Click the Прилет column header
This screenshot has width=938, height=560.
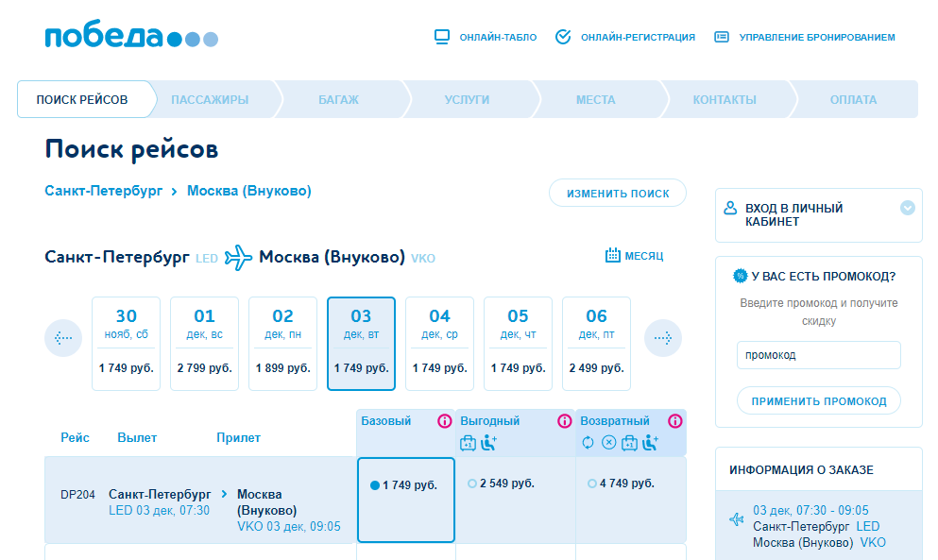tap(238, 437)
